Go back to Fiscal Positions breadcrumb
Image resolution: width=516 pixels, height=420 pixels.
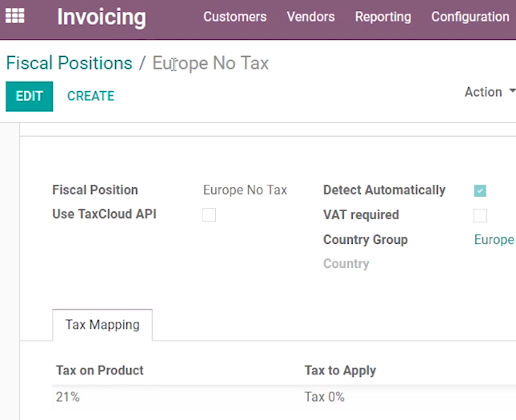69,63
